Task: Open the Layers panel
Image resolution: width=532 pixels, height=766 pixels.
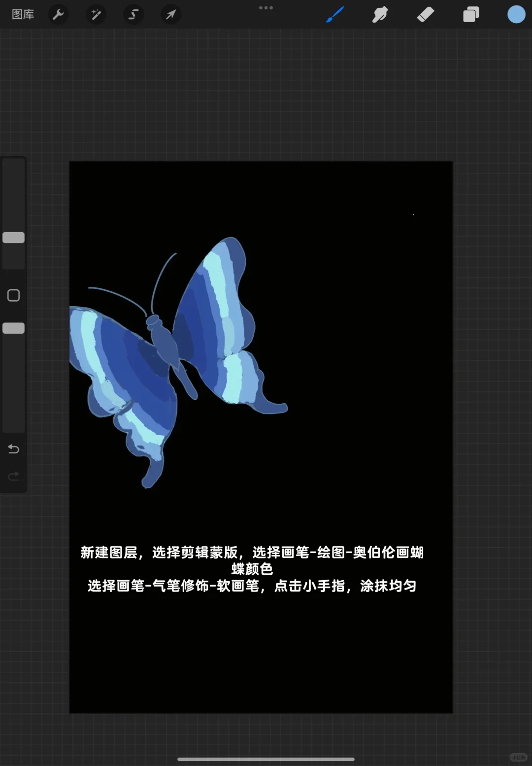Action: [470, 14]
